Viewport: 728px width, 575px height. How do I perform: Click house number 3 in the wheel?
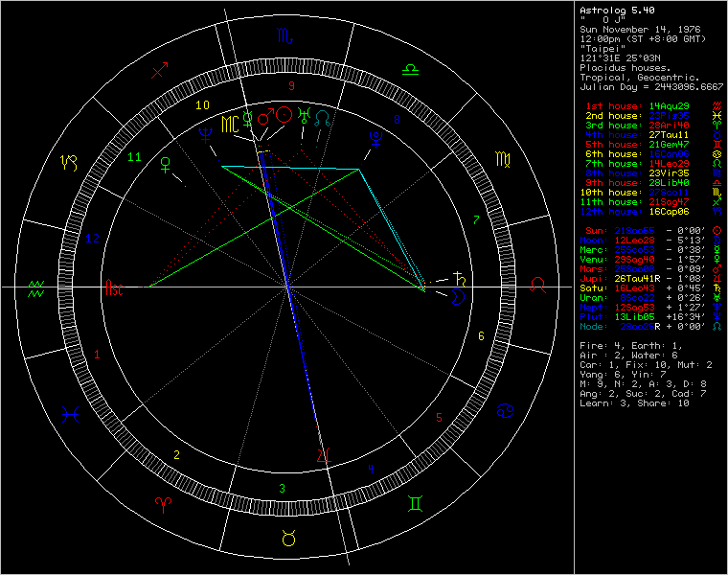pos(282,488)
